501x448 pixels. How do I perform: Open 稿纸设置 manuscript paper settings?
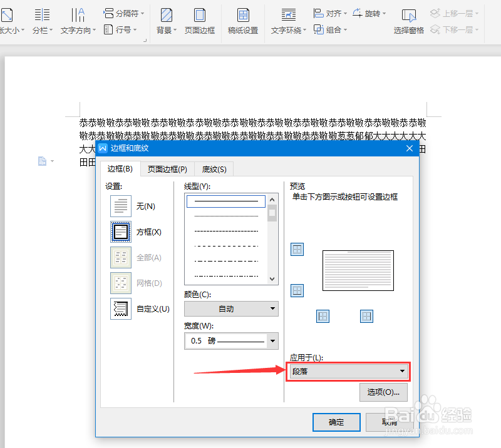[x=243, y=21]
